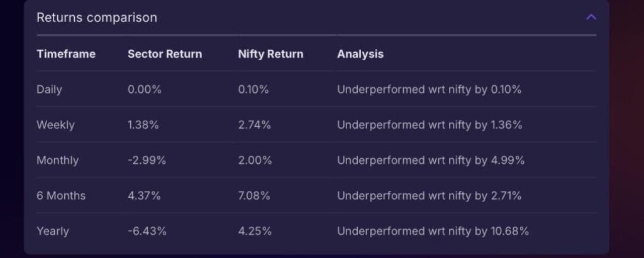Screen dimensions: 644x258
Task: Click the Monthly timeframe row label
Action: [57, 160]
